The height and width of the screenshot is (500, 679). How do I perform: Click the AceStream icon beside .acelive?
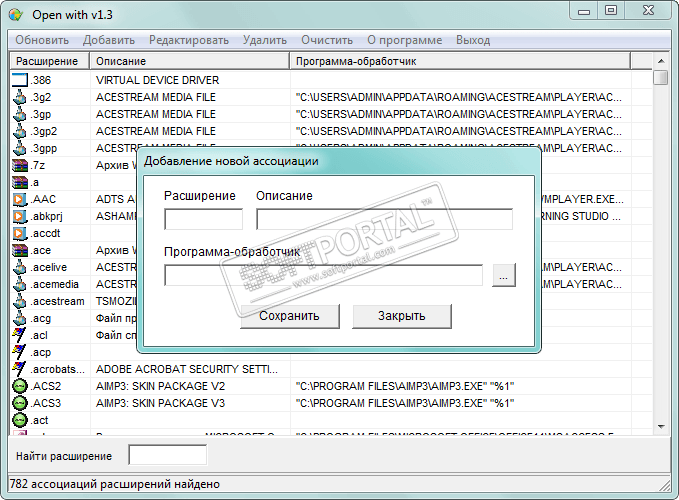[19, 267]
